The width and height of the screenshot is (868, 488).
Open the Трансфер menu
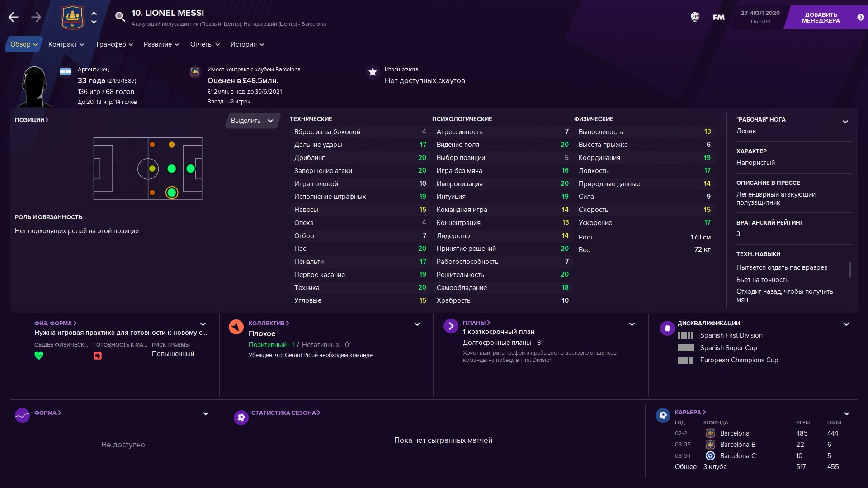(x=114, y=44)
